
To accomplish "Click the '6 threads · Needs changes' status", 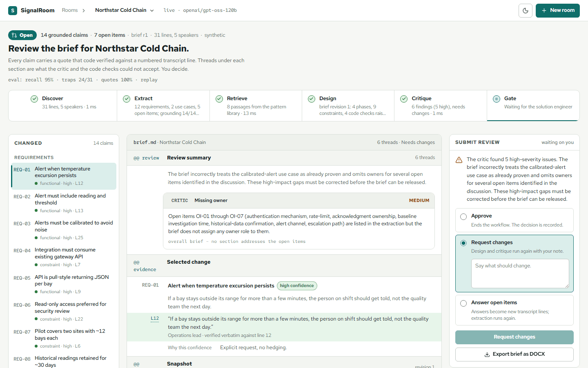I will [406, 142].
